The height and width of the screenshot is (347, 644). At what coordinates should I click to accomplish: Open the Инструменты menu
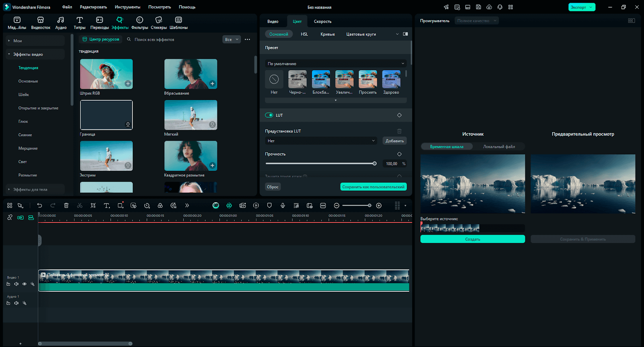point(128,7)
